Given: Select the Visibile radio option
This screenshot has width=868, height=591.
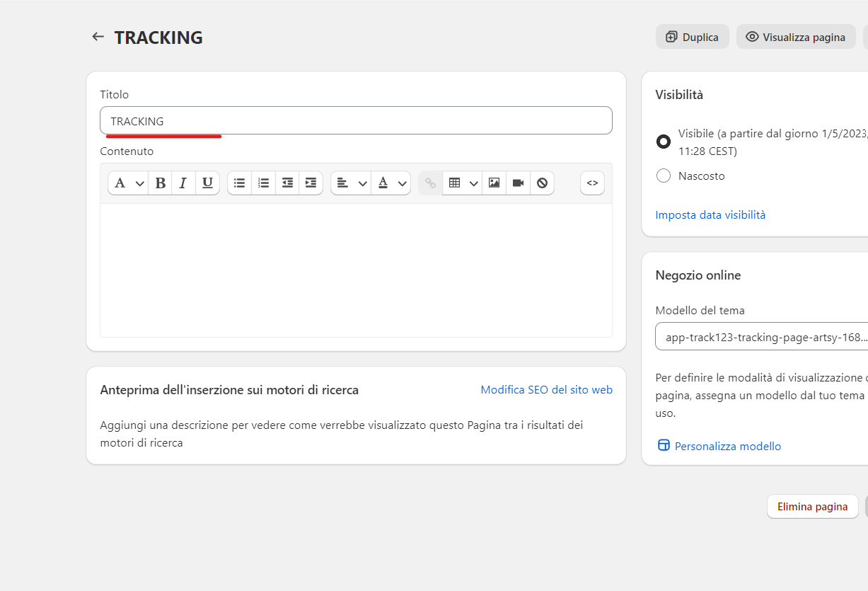Looking at the screenshot, I should (664, 142).
